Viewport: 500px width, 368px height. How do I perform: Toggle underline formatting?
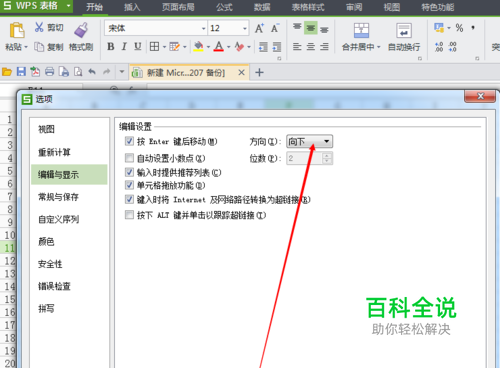(138, 47)
